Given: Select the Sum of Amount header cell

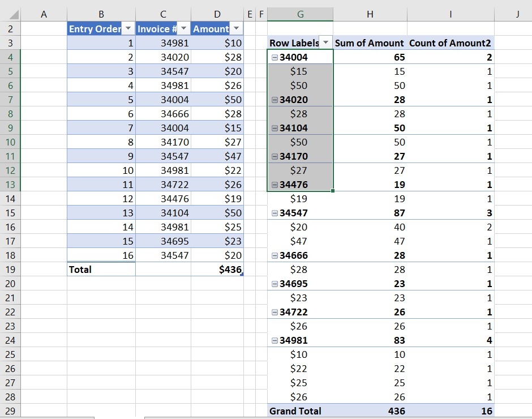Looking at the screenshot, I should 370,42.
